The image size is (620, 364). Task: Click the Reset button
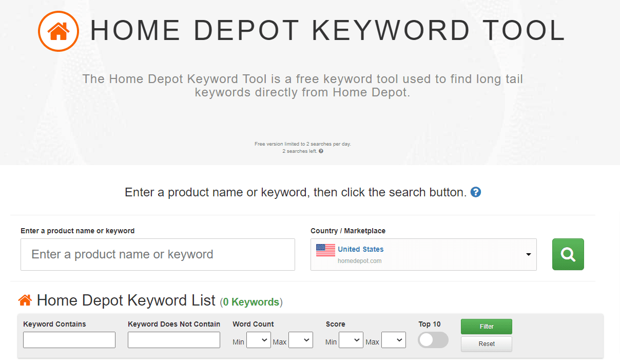pos(487,344)
